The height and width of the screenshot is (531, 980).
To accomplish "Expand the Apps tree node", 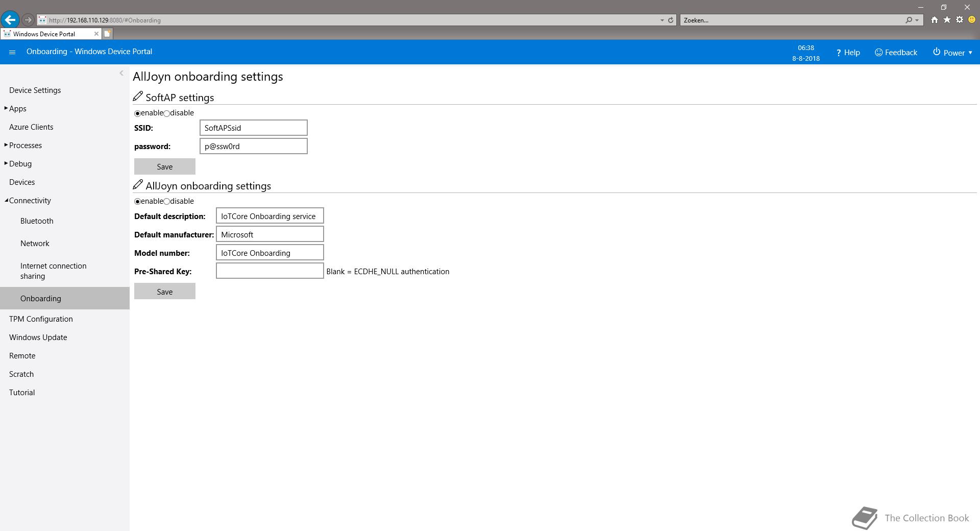I will coord(6,108).
